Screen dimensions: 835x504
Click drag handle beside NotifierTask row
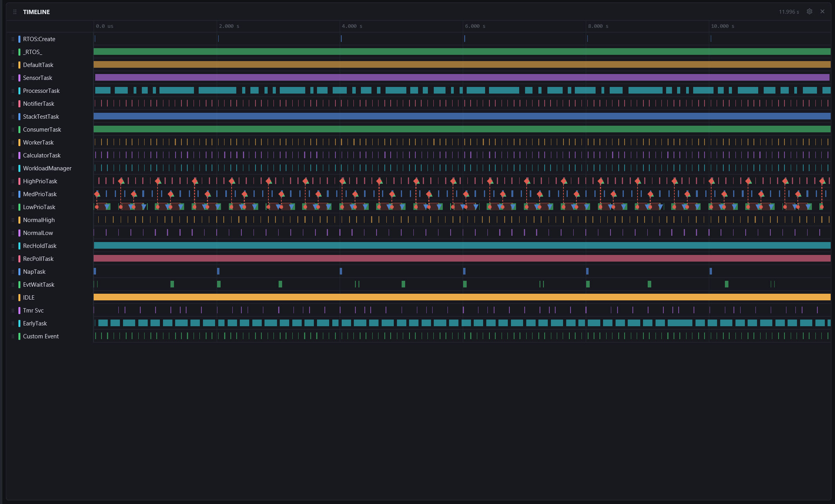(13, 104)
